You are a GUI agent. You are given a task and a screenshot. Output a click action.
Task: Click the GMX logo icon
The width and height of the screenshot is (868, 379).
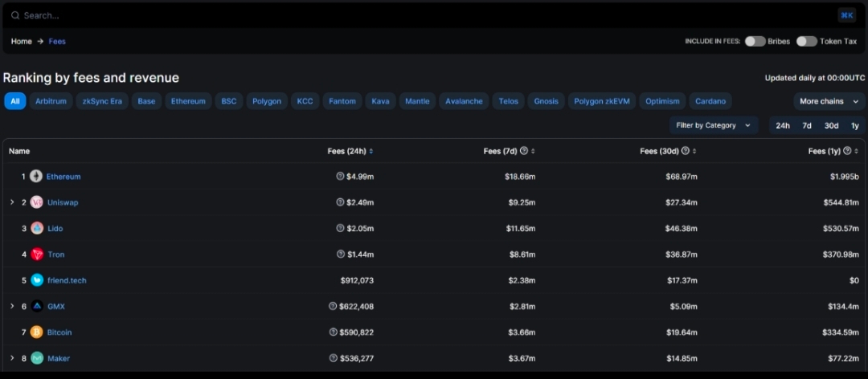37,307
